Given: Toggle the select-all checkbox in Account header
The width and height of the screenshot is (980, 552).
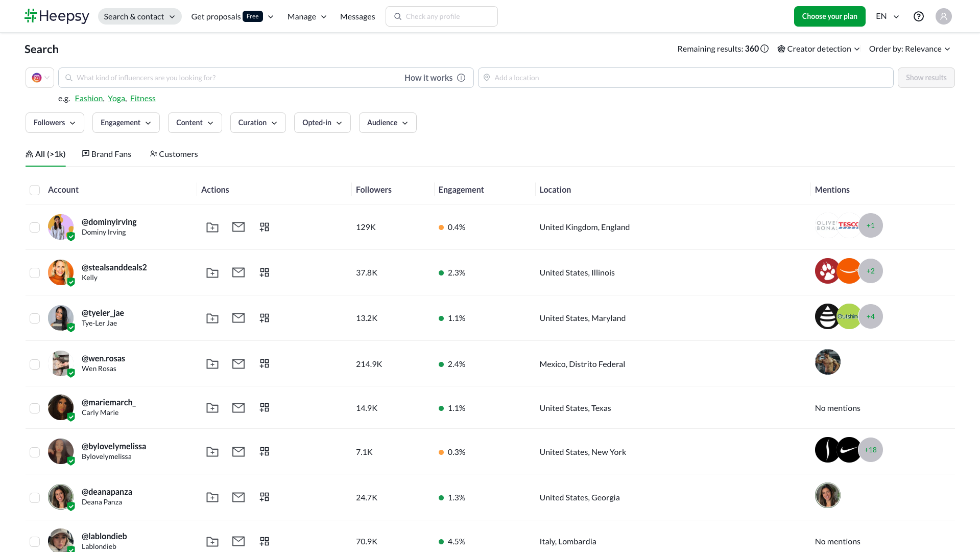Looking at the screenshot, I should [35, 190].
